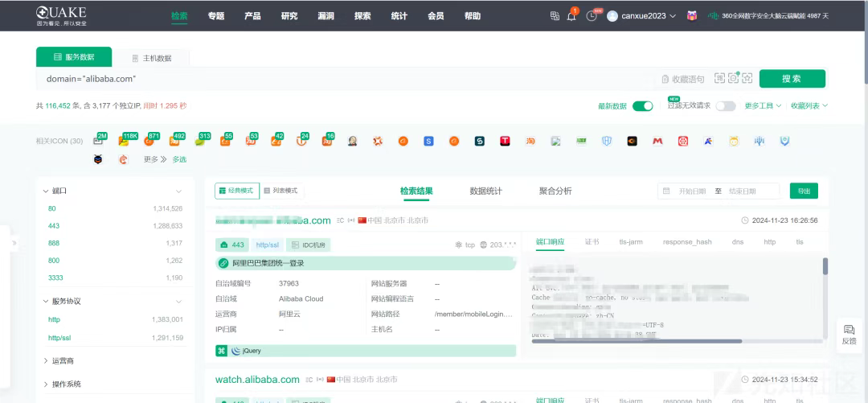Click the related icon with the 2M badge
The width and height of the screenshot is (868, 403).
[x=98, y=142]
